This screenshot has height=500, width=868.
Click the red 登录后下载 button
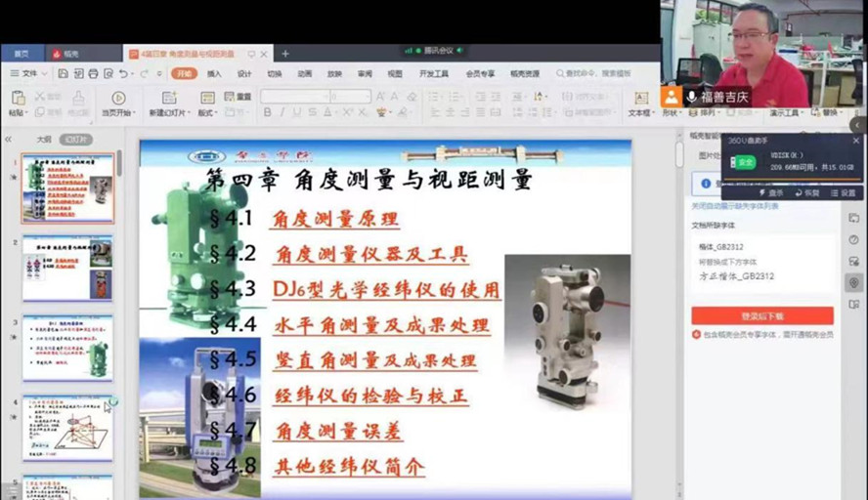coord(761,316)
